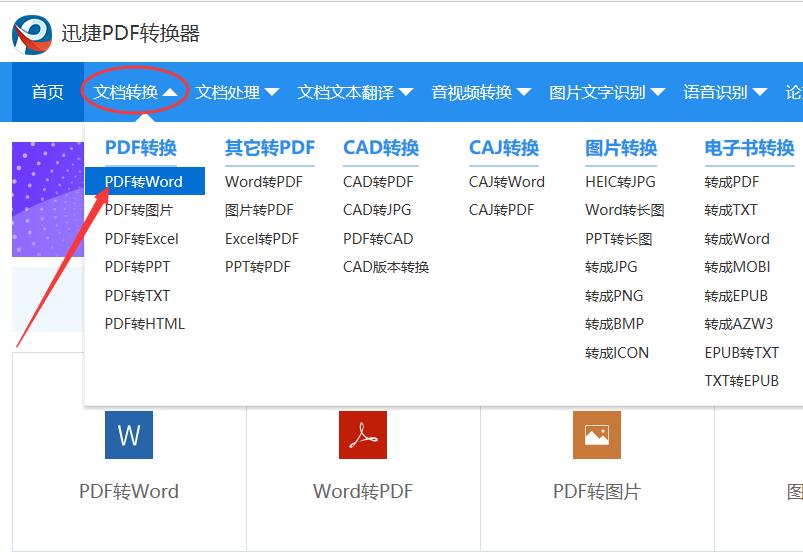This screenshot has width=803, height=552.
Task: Click the CAD转换 column heading
Action: tap(381, 148)
